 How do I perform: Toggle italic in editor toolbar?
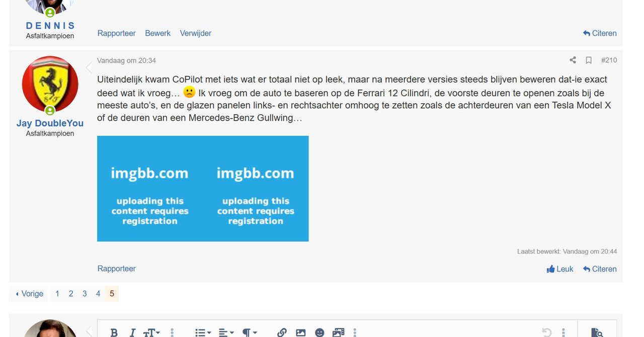(x=132, y=332)
